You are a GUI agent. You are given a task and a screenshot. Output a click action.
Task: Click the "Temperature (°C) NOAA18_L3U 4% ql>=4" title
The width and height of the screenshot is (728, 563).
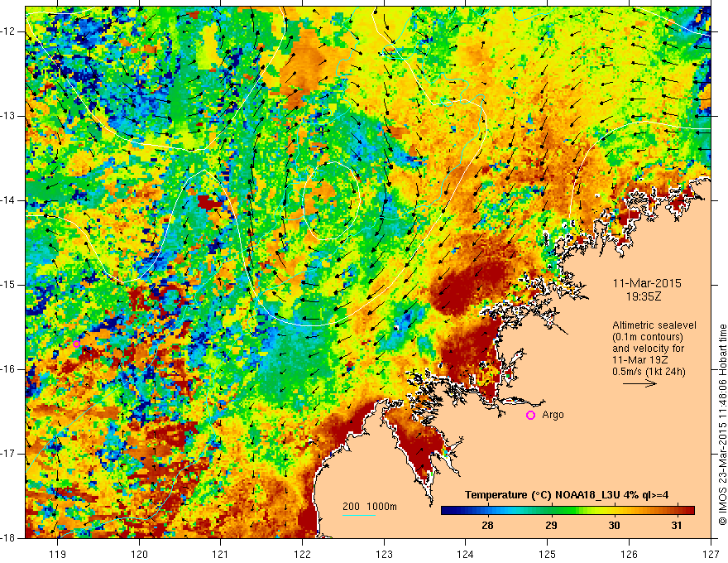(567, 495)
